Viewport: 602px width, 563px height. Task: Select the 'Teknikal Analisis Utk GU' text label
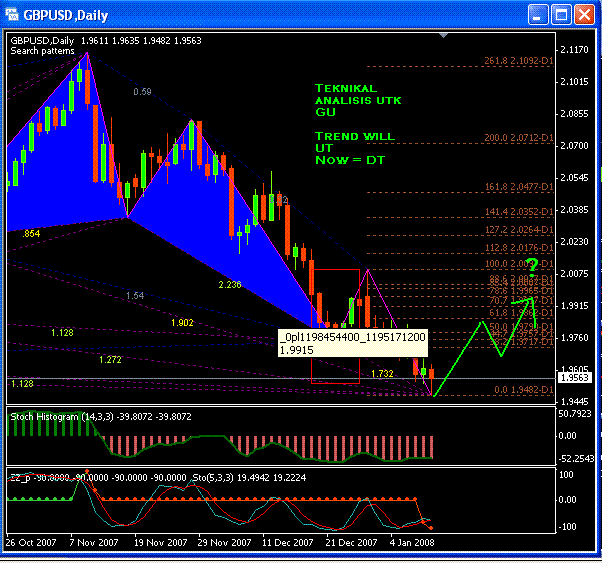pyautogui.click(x=358, y=100)
